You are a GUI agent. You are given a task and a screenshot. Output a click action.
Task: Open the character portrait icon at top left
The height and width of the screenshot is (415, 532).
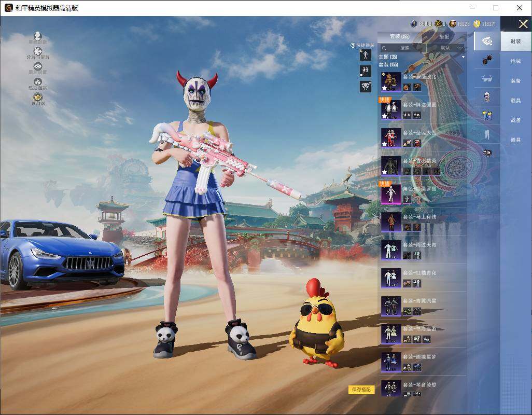pos(38,36)
